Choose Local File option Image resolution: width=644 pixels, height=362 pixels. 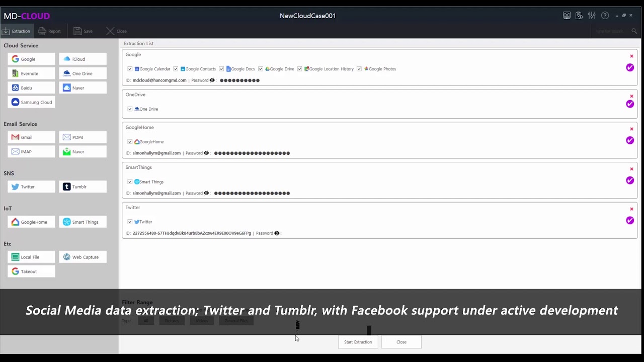pyautogui.click(x=31, y=257)
